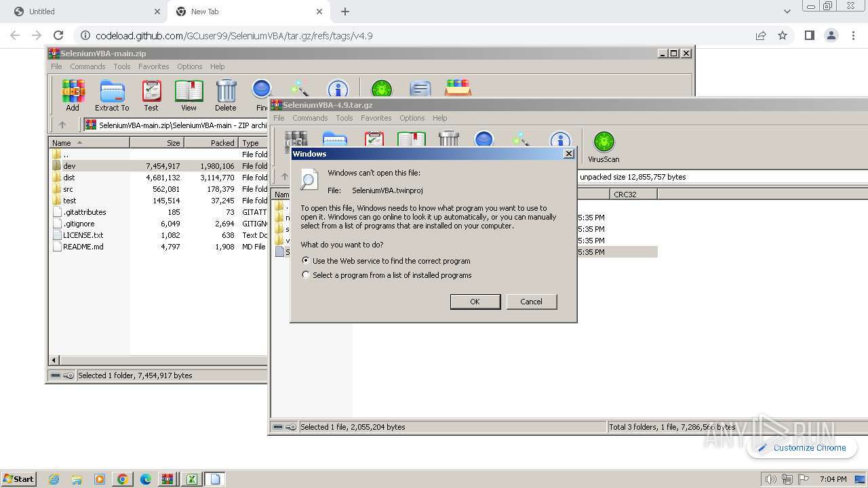Sort by Name column header
Viewport: 868px width, 488px height.
point(89,142)
